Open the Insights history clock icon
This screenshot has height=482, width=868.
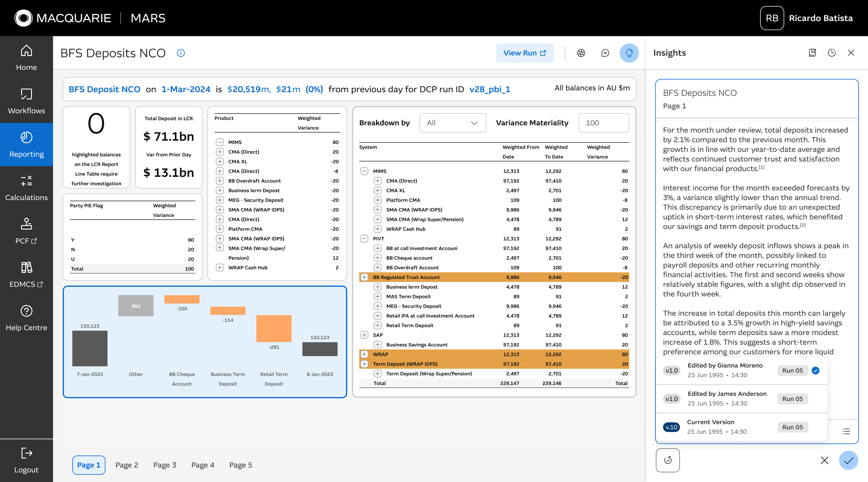pos(832,52)
